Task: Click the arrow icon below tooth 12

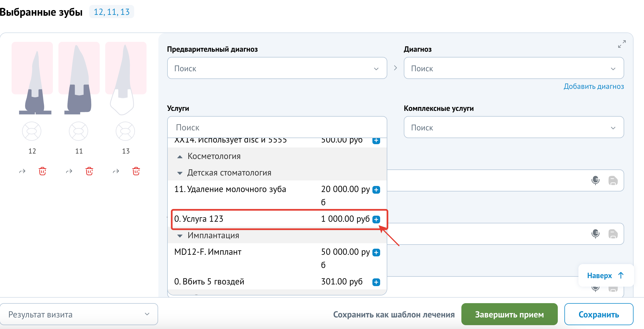Action: [x=22, y=171]
